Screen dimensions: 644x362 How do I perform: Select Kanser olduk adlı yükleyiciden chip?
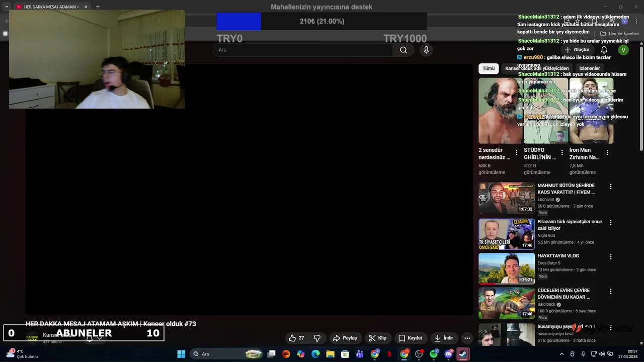tap(537, 68)
